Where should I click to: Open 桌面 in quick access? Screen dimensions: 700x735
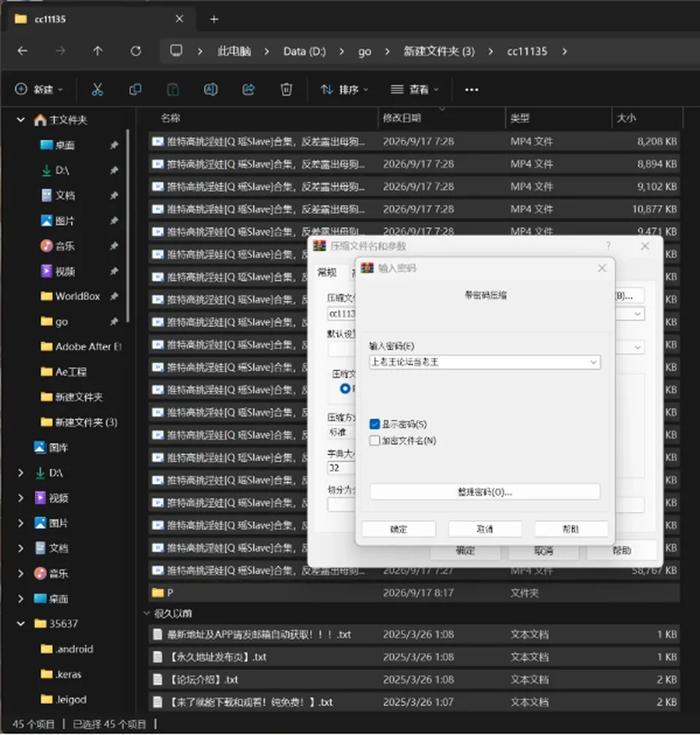[65, 145]
